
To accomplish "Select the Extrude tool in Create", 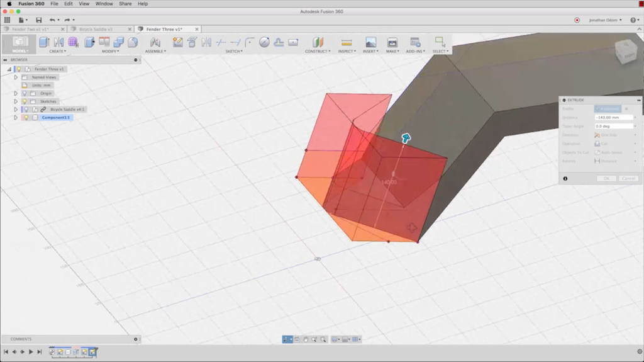I will 44,42.
